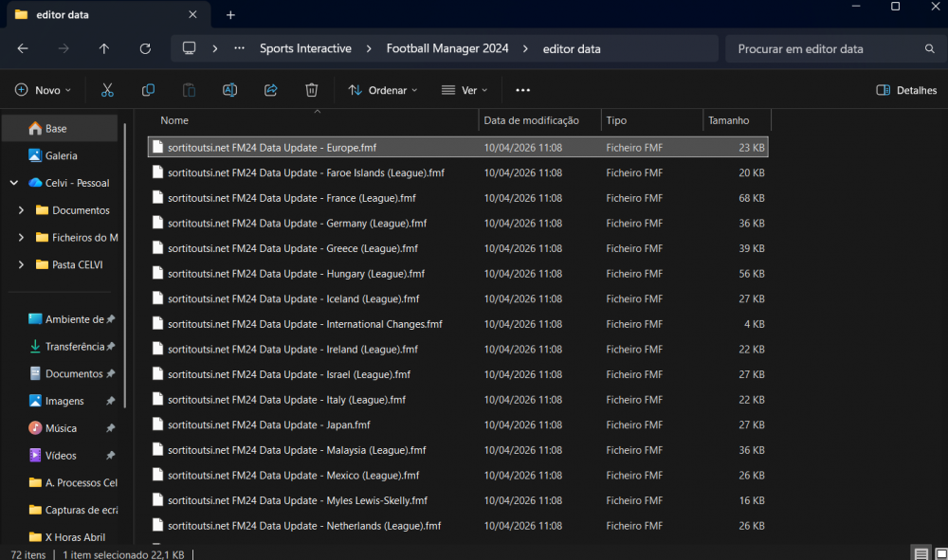Screen dimensions: 948x560
Task: Open the Novo dropdown menu
Action: (x=43, y=90)
